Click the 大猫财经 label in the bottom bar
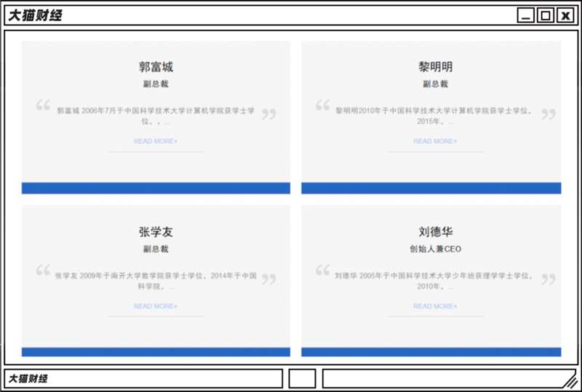The image size is (582, 392). click(28, 379)
